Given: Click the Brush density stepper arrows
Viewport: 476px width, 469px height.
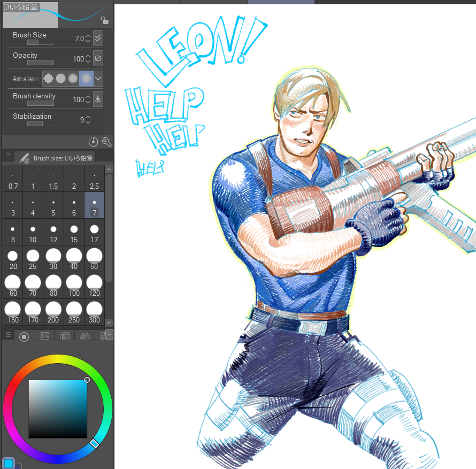Looking at the screenshot, I should point(88,99).
